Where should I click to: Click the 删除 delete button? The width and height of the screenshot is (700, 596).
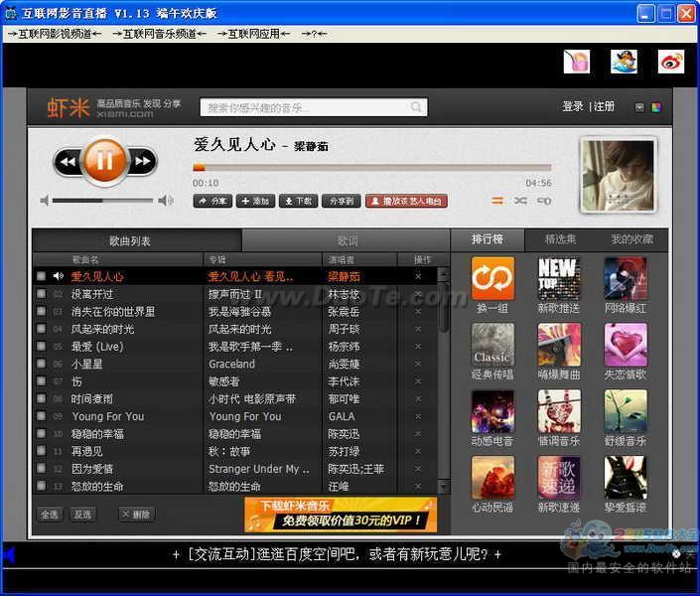coord(137,515)
